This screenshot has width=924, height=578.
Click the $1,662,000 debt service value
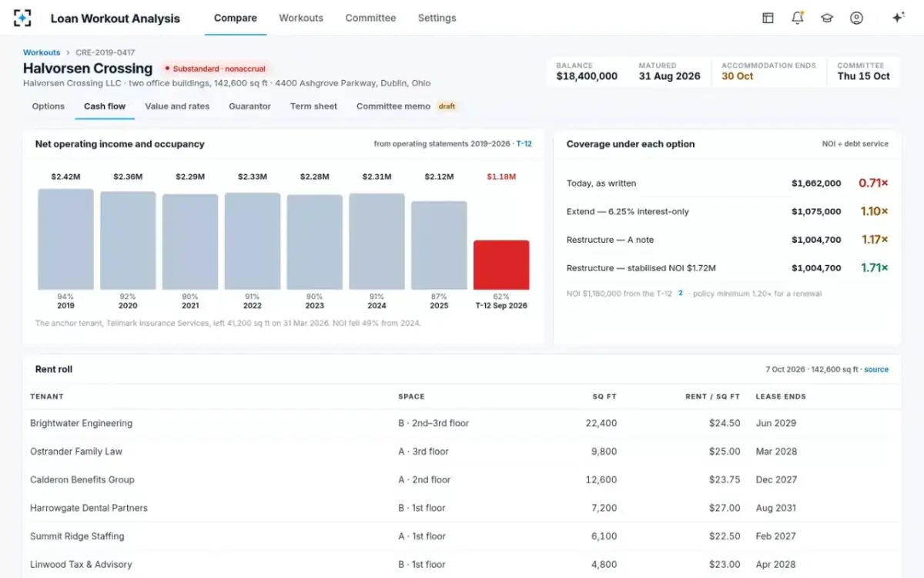click(816, 183)
